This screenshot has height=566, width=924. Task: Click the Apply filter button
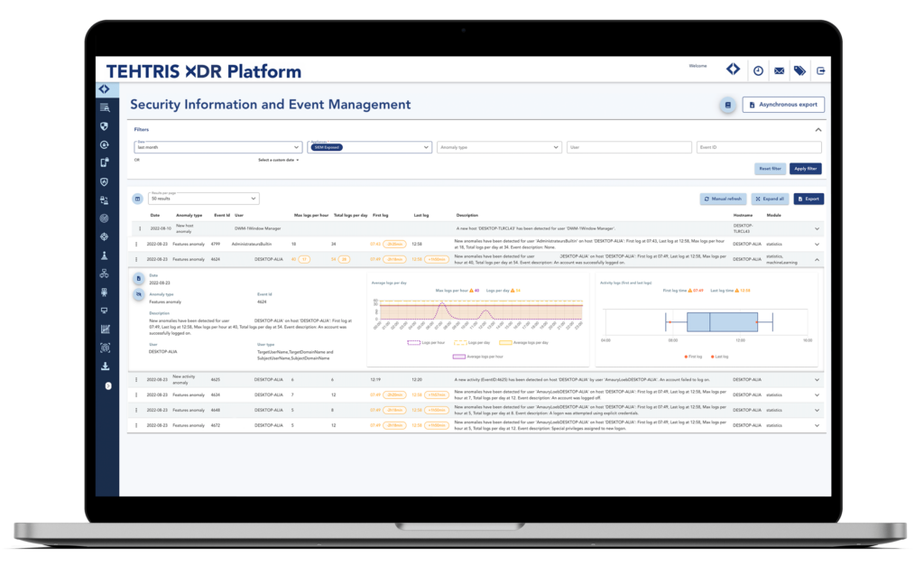[806, 169]
